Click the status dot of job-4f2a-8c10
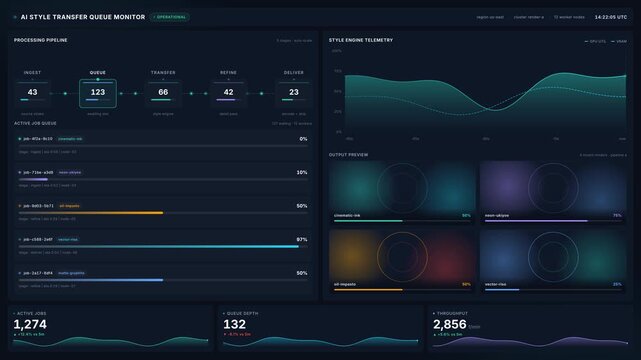Viewport: 641px width, 360px height. 20,139
